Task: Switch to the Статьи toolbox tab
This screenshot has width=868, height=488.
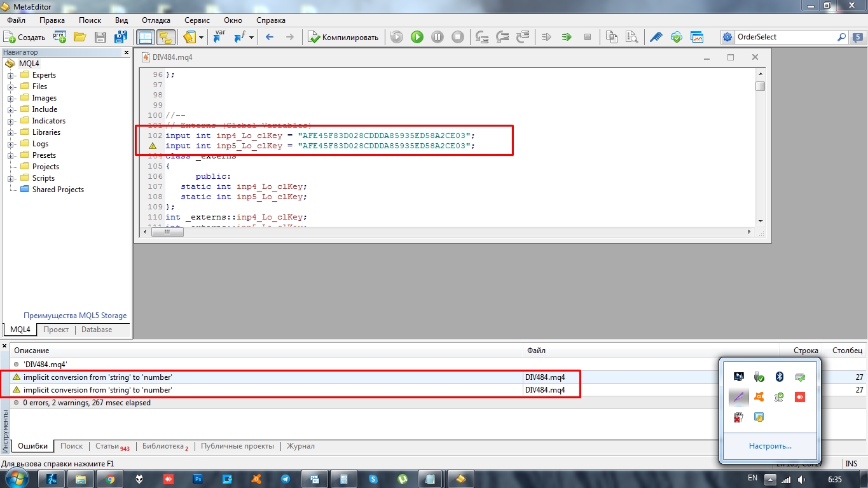Action: (x=112, y=447)
